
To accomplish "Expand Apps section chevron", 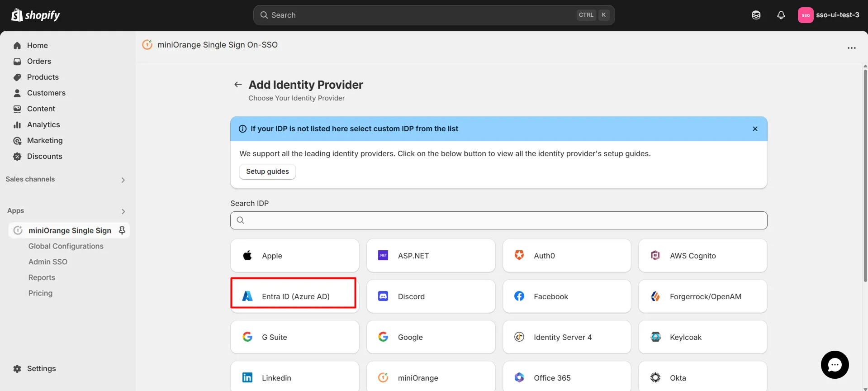I will point(123,211).
